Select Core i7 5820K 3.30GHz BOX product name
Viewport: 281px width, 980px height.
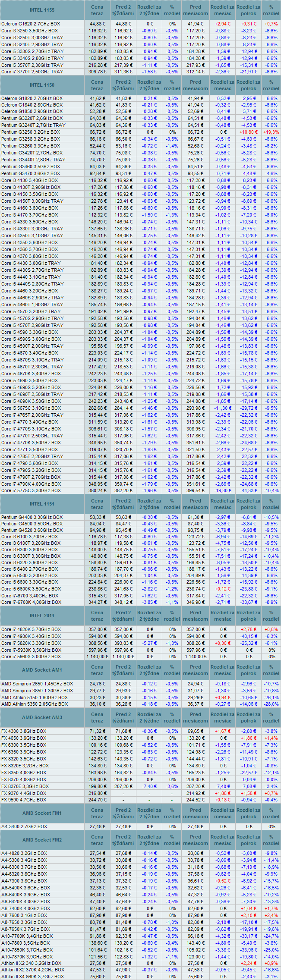[31, 643]
